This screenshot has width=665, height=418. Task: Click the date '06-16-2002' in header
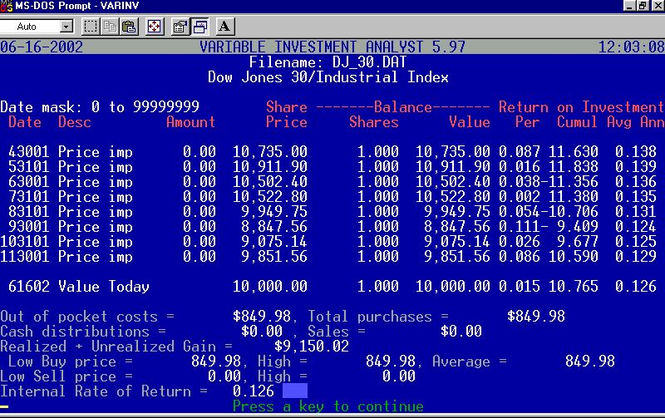click(x=42, y=47)
